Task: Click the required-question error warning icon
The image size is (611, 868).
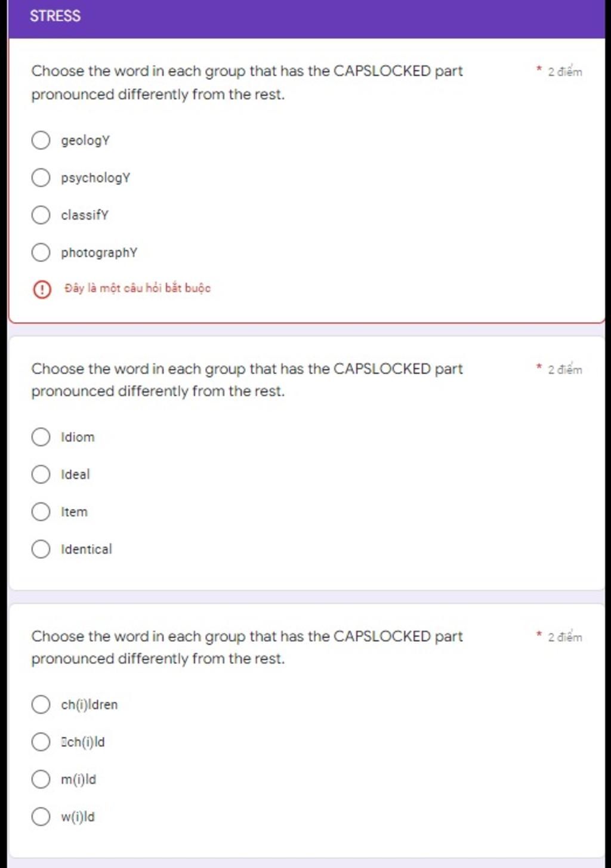Action: (42, 289)
